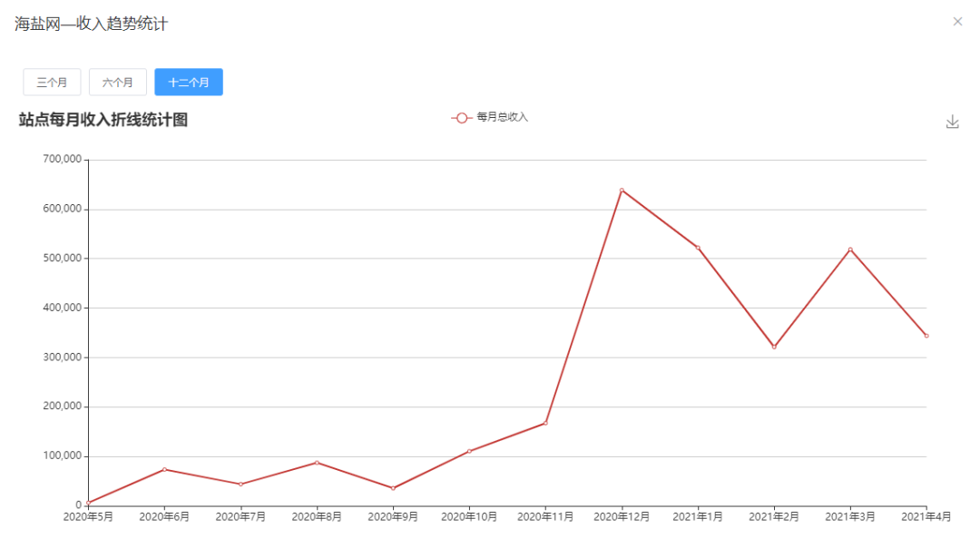Click the 2020年11月 data point
980x558 pixels.
545,423
